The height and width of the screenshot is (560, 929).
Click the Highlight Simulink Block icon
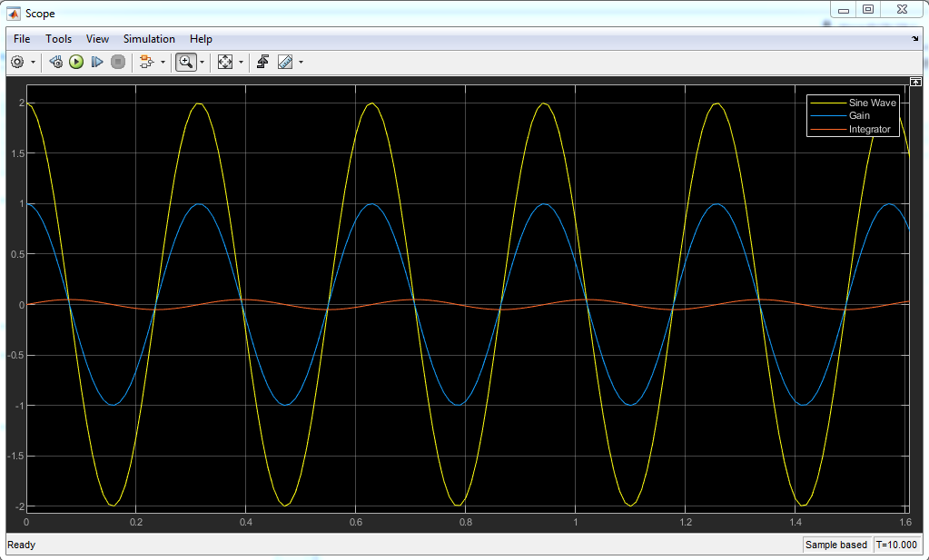point(145,62)
